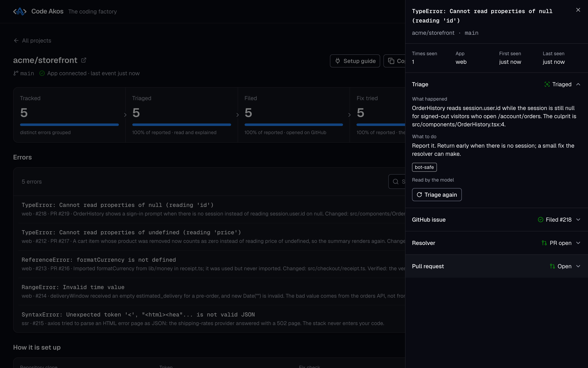The width and height of the screenshot is (588, 368).
Task: Click the 'main' branch label under project title
Action: click(x=27, y=73)
